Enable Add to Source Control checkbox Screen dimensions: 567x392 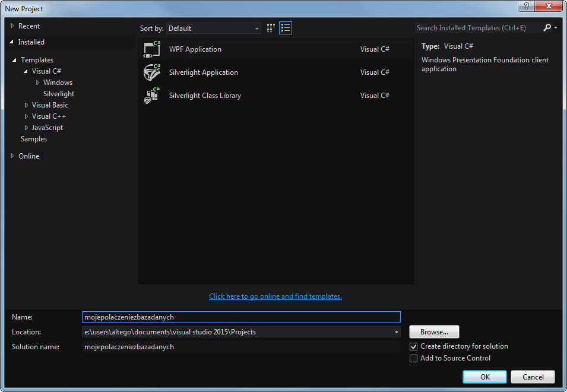413,358
